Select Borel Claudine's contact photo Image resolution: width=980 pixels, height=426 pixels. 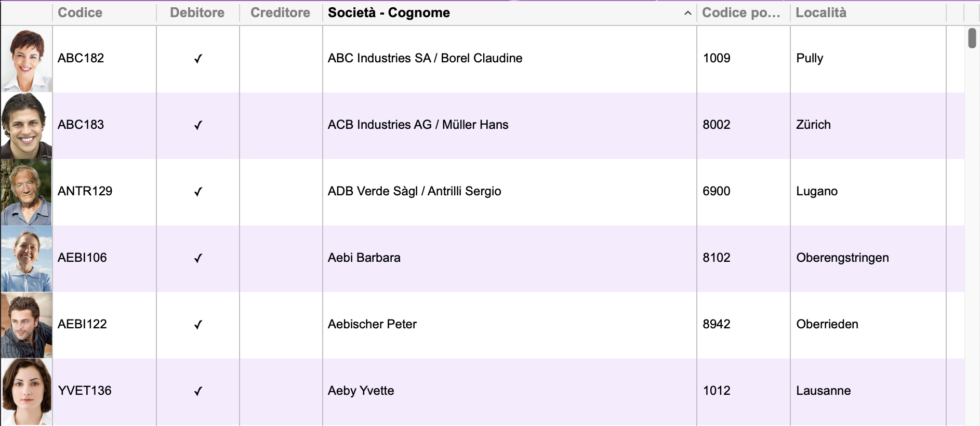pos(27,59)
